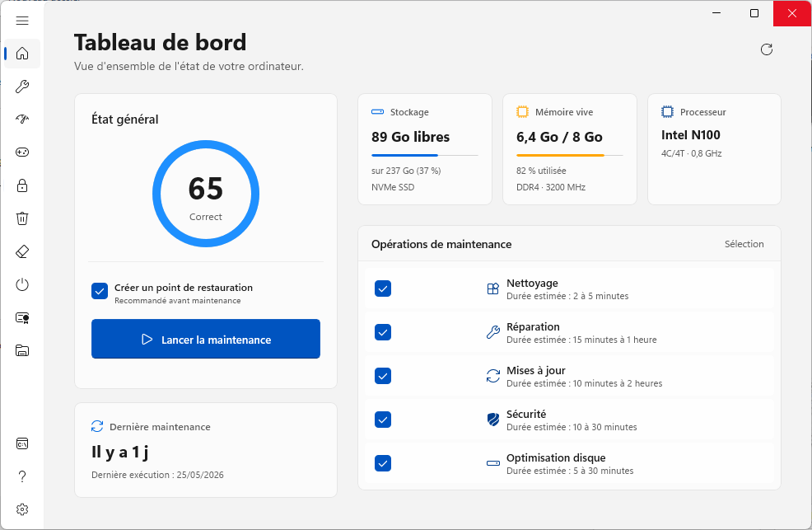Viewport: 812px width, 530px height.
Task: Click the Sélection link in maintenance header
Action: [x=744, y=244]
